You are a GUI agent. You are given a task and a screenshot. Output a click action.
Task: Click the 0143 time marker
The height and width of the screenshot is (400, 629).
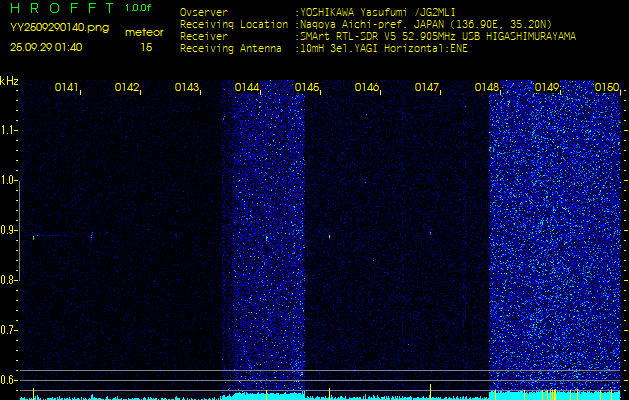pos(187,87)
